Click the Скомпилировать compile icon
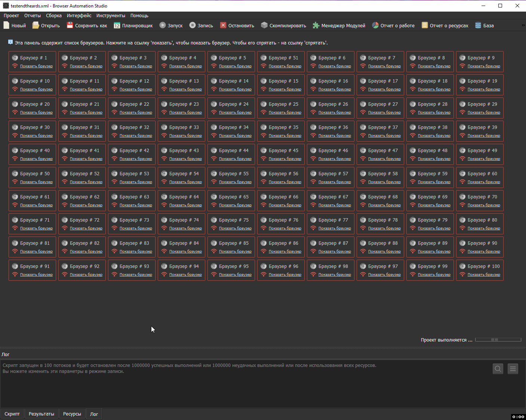 click(x=264, y=25)
